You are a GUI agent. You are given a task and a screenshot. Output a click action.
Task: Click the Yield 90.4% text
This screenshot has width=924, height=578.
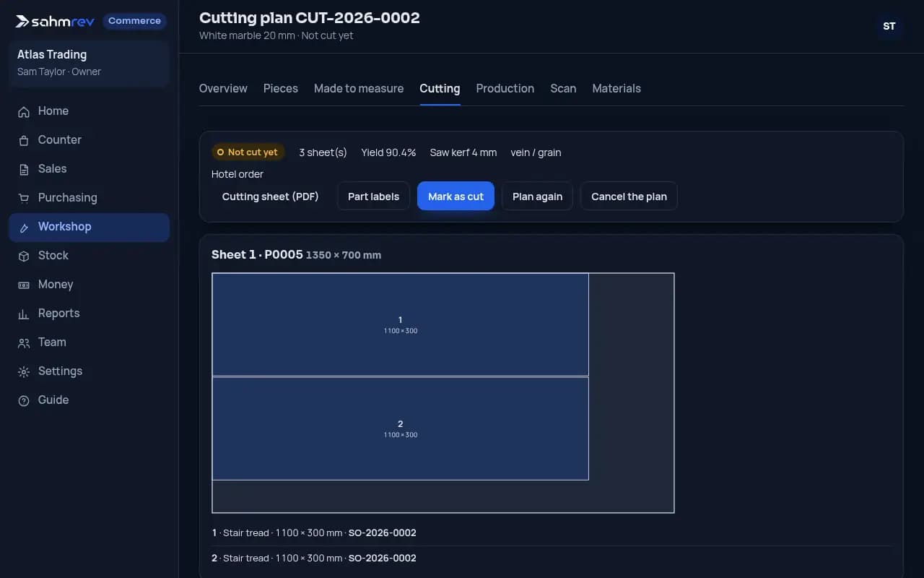pyautogui.click(x=388, y=152)
